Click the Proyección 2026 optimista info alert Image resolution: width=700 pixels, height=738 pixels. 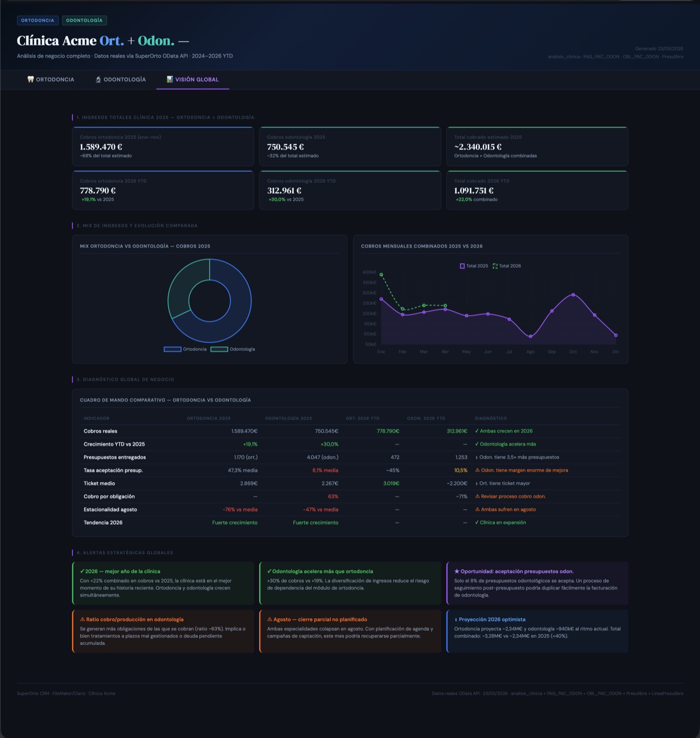(x=537, y=631)
